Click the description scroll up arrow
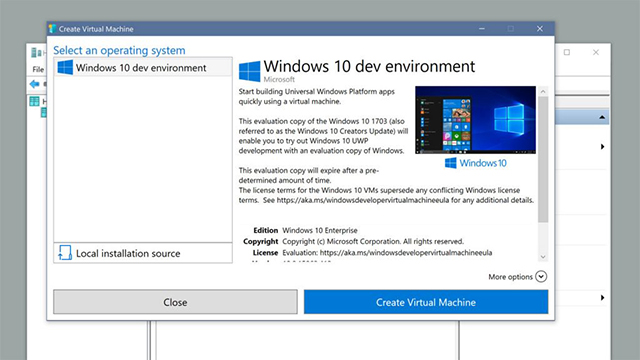 click(543, 91)
